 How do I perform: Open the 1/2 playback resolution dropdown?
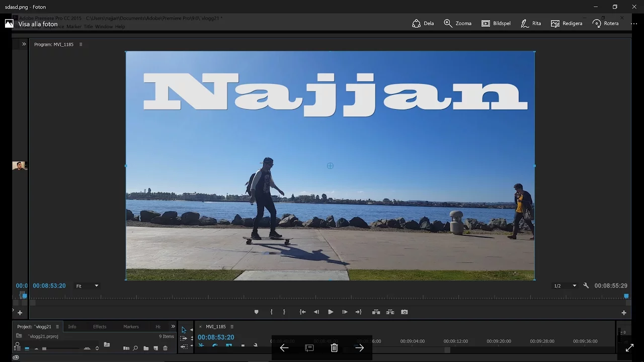565,286
